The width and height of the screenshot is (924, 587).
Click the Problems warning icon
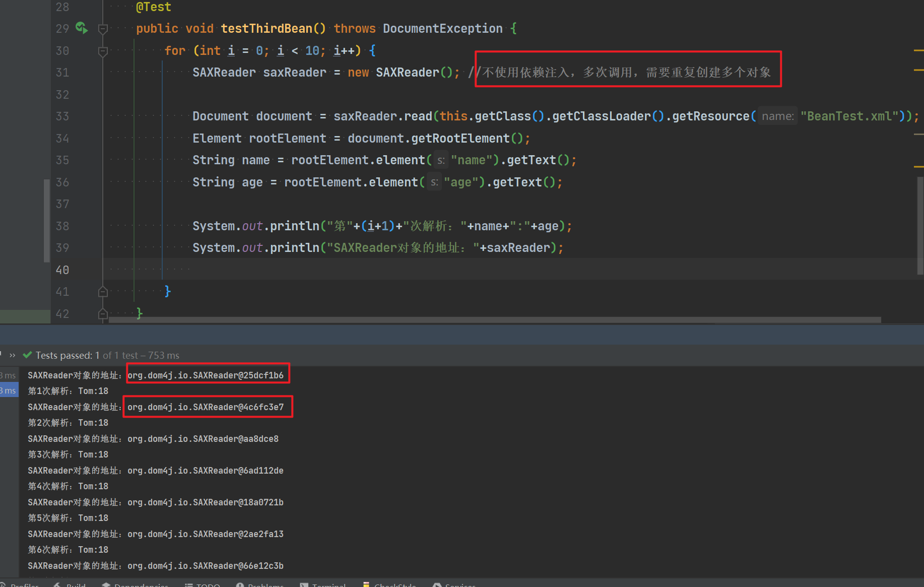[240, 585]
